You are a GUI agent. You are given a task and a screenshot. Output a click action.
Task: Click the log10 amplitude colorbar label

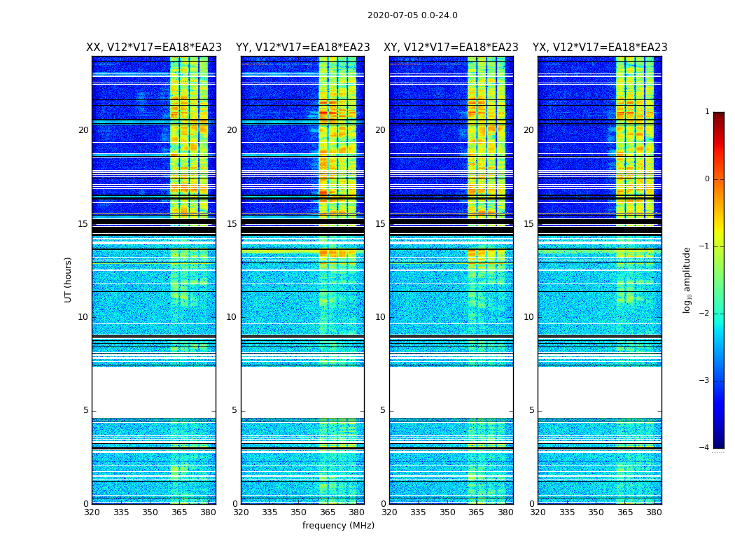[x=687, y=279]
